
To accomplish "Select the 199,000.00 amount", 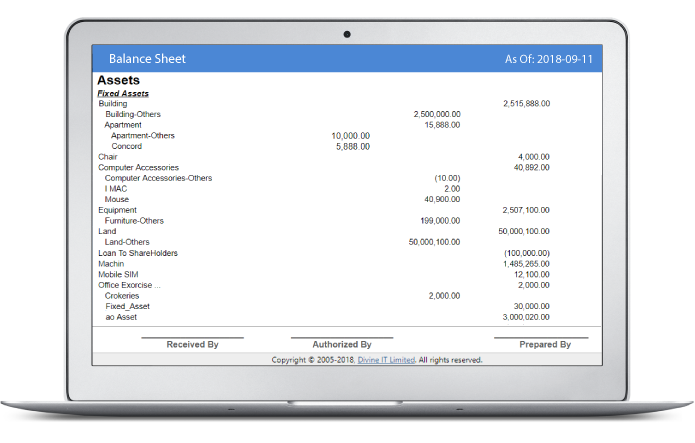I will coord(440,220).
